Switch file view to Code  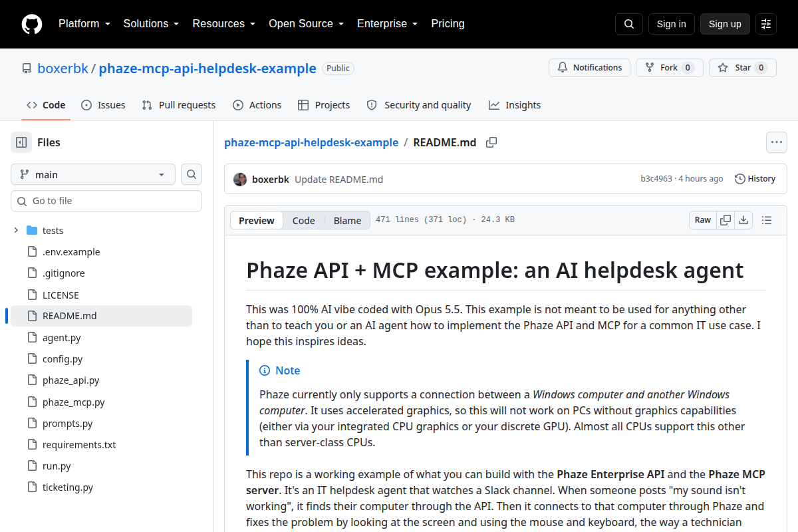click(304, 221)
